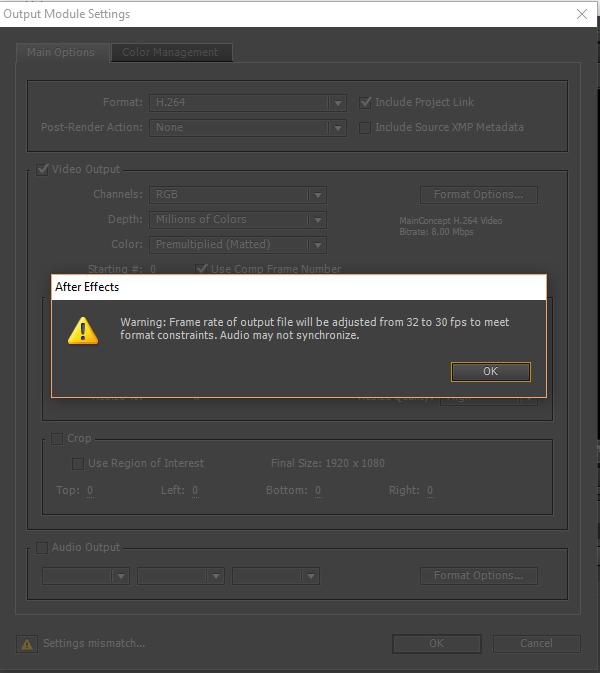The height and width of the screenshot is (673, 600).
Task: Click the Crop Left value field
Action: 195,491
